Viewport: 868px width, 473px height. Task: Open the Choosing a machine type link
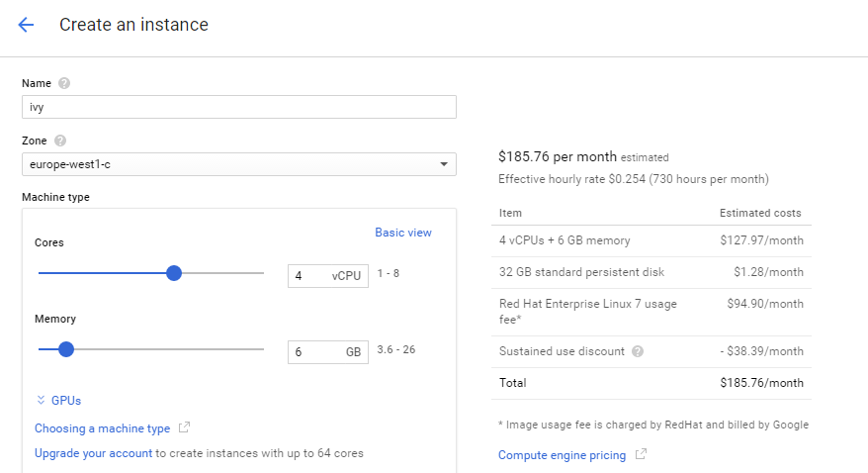tap(102, 428)
